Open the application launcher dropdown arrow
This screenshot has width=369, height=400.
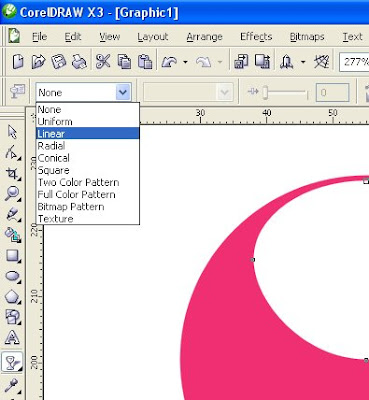pyautogui.click(x=303, y=62)
